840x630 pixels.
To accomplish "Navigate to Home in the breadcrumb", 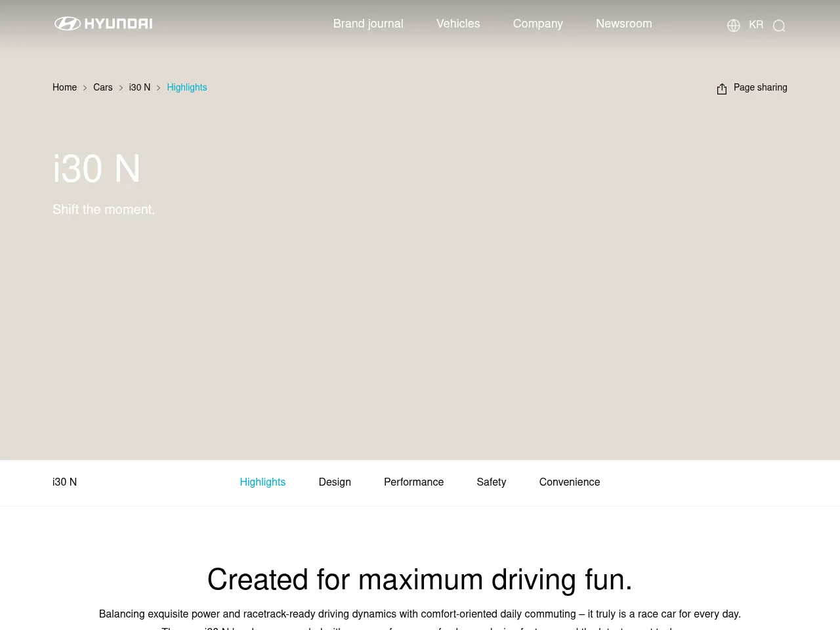I will [64, 87].
